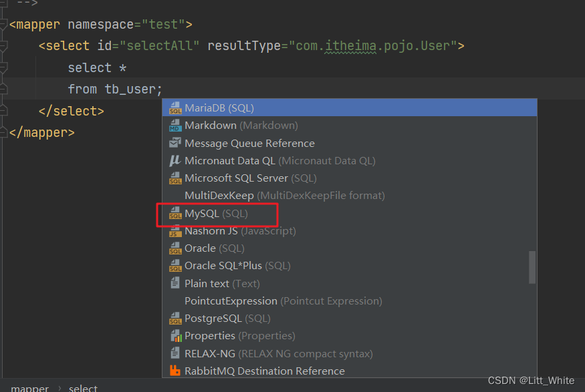The height and width of the screenshot is (392, 585).
Task: Select MultiDexKeep file format entry
Action: pyautogui.click(x=350, y=196)
